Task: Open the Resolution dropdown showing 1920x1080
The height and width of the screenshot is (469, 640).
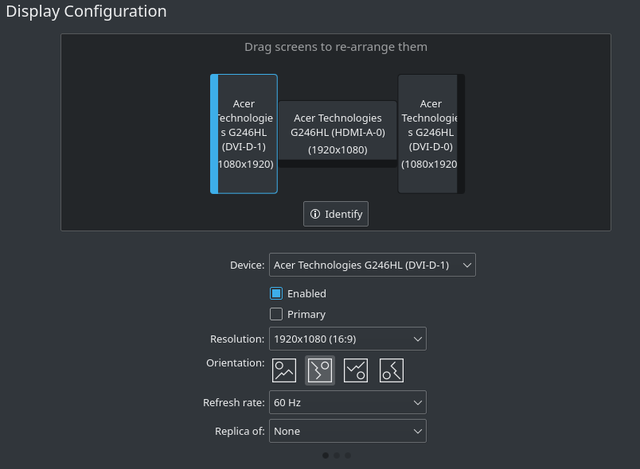Action: click(348, 339)
